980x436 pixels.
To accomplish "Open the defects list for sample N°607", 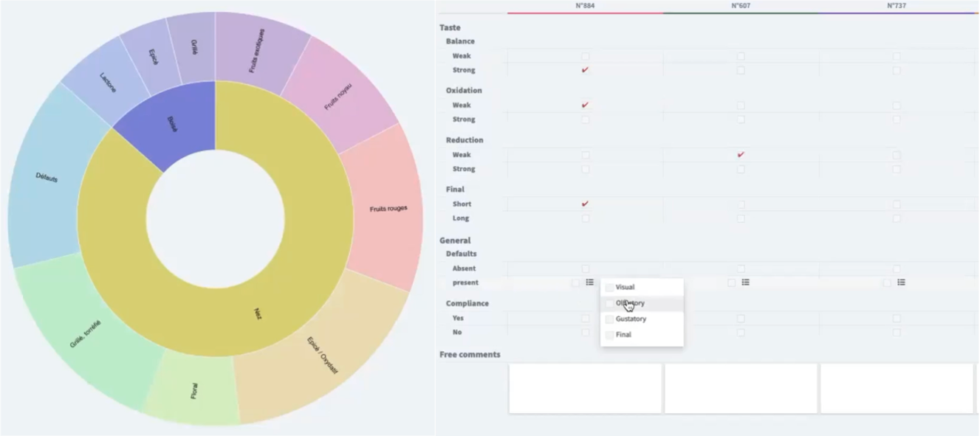I will click(x=746, y=283).
